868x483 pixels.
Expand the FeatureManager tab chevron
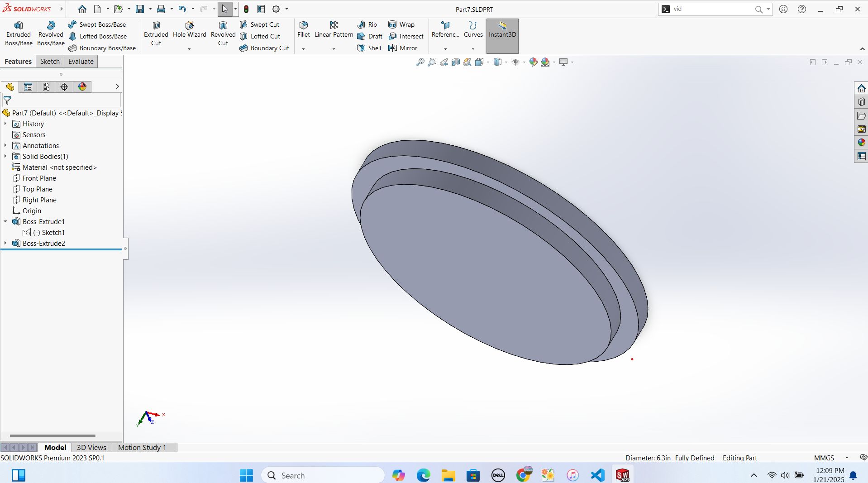point(117,86)
